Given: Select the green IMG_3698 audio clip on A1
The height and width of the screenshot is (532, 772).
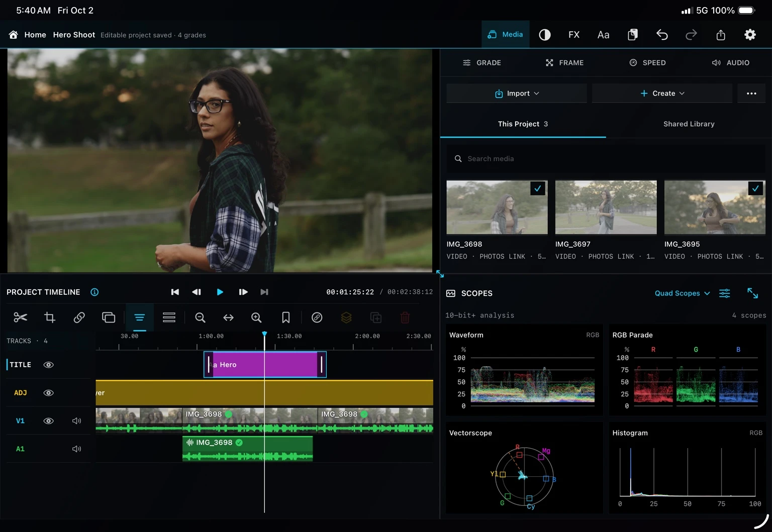Looking at the screenshot, I should [x=247, y=449].
